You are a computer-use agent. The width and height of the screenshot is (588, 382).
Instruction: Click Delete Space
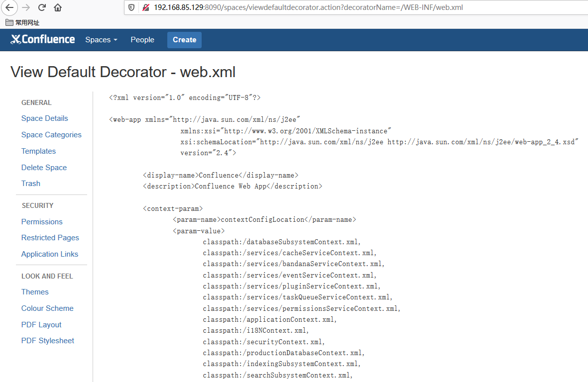tap(44, 167)
